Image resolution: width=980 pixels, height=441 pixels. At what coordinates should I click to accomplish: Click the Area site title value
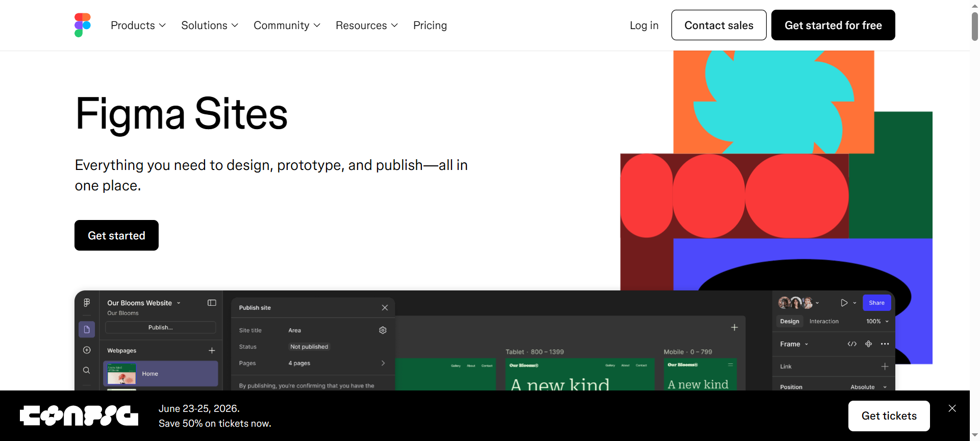click(x=294, y=330)
